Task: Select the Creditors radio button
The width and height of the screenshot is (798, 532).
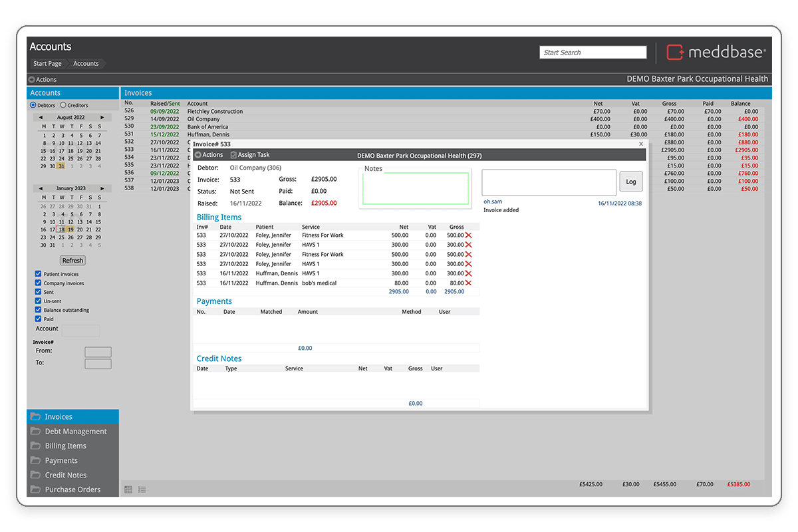Action: pyautogui.click(x=63, y=105)
